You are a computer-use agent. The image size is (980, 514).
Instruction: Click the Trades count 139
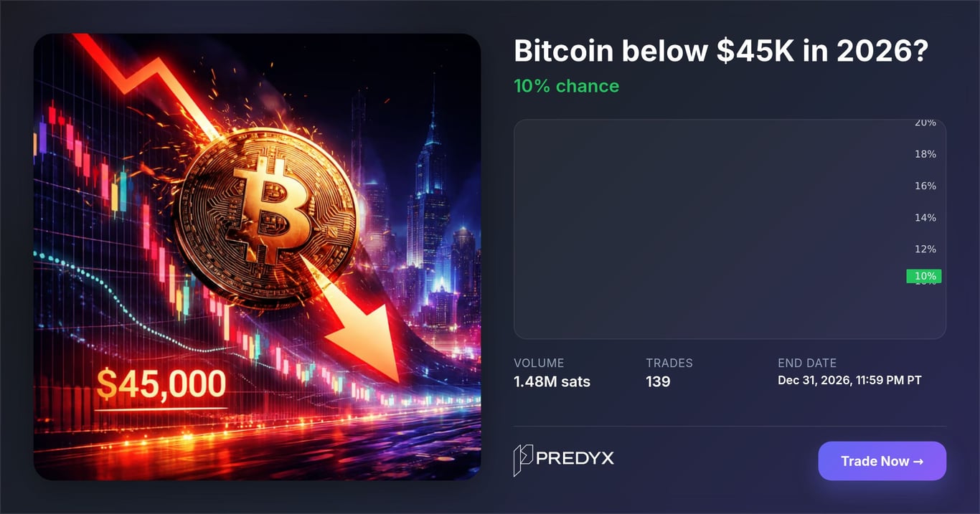(658, 381)
